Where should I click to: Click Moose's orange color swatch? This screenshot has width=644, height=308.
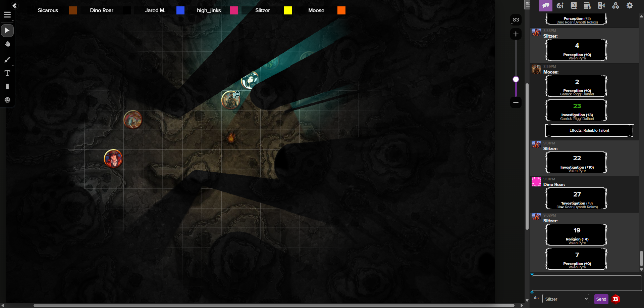pyautogui.click(x=341, y=10)
